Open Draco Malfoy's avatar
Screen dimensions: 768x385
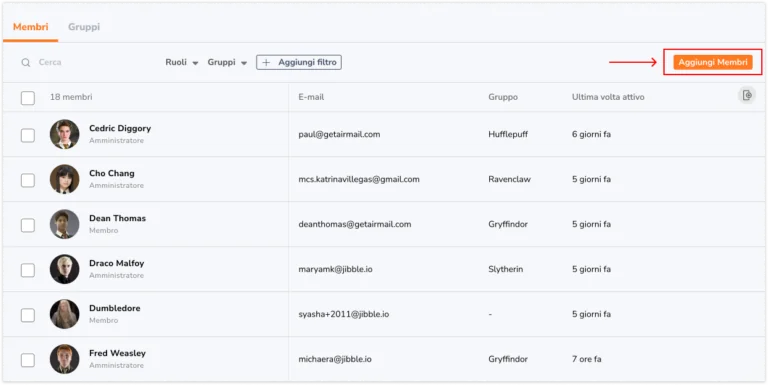65,269
